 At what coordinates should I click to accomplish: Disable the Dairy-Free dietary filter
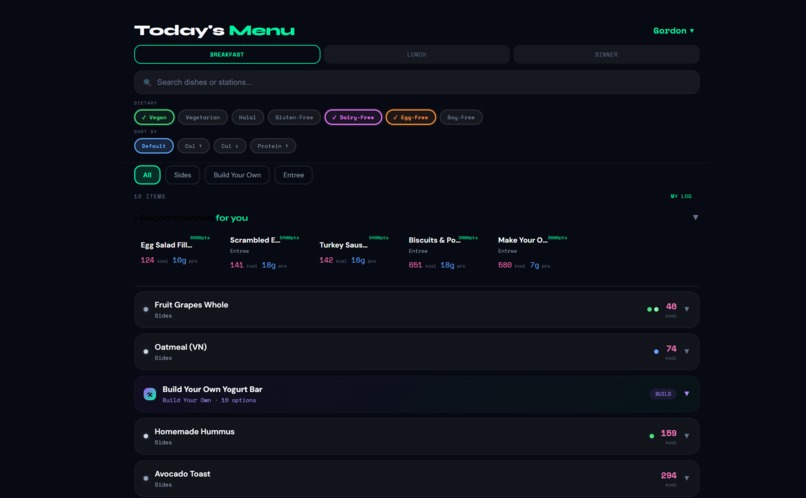(x=353, y=117)
